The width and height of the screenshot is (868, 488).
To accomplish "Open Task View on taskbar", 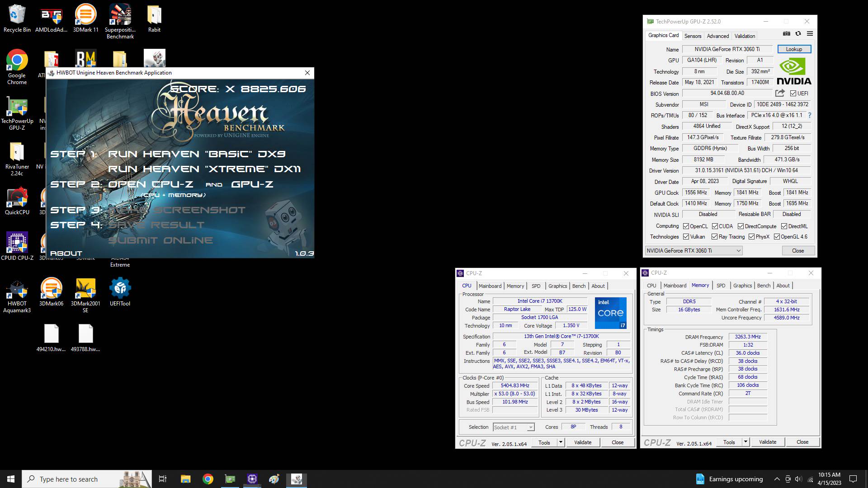I will [163, 479].
